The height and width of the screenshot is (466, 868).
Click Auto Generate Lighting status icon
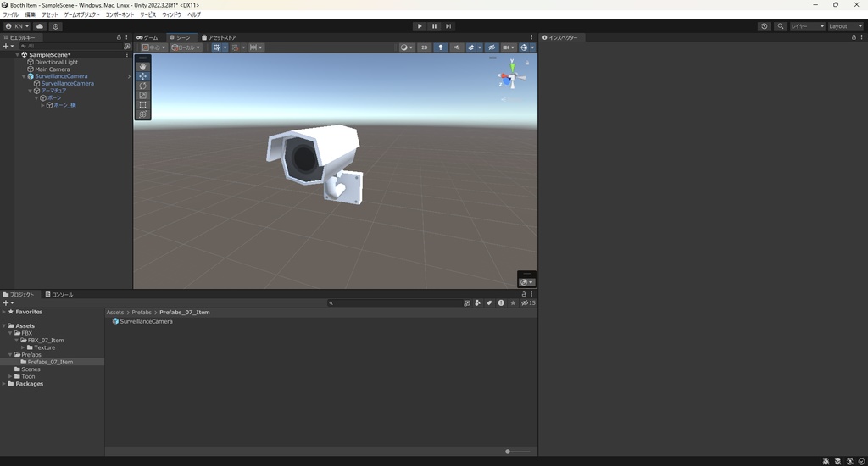click(x=849, y=462)
